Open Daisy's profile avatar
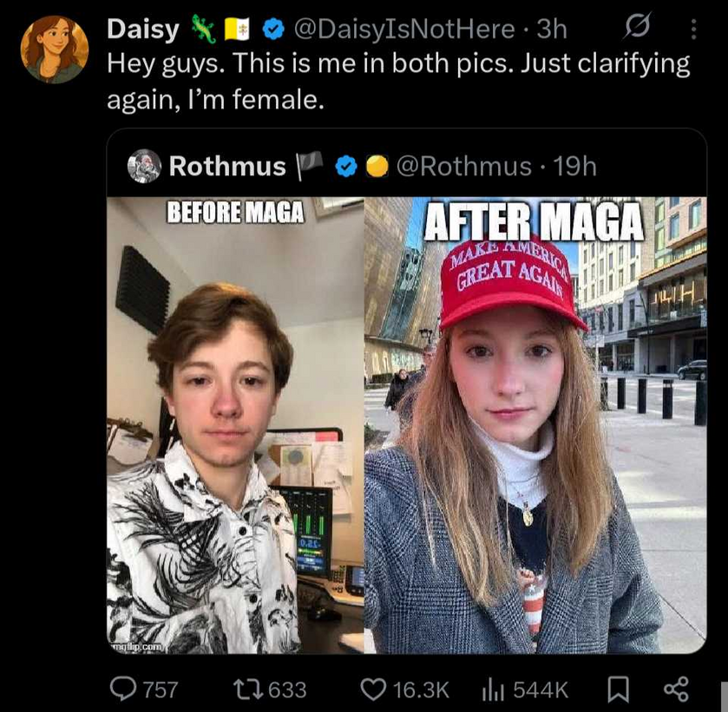The height and width of the screenshot is (712, 728). click(55, 49)
